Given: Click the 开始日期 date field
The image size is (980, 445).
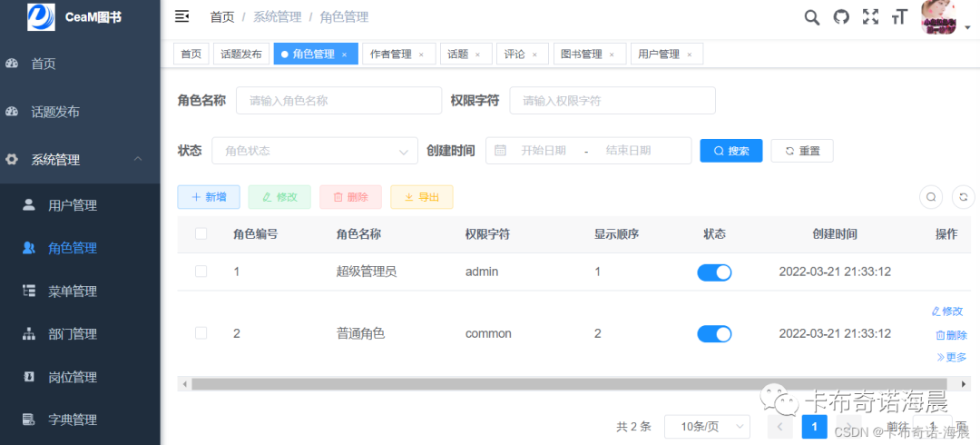Looking at the screenshot, I should [544, 151].
